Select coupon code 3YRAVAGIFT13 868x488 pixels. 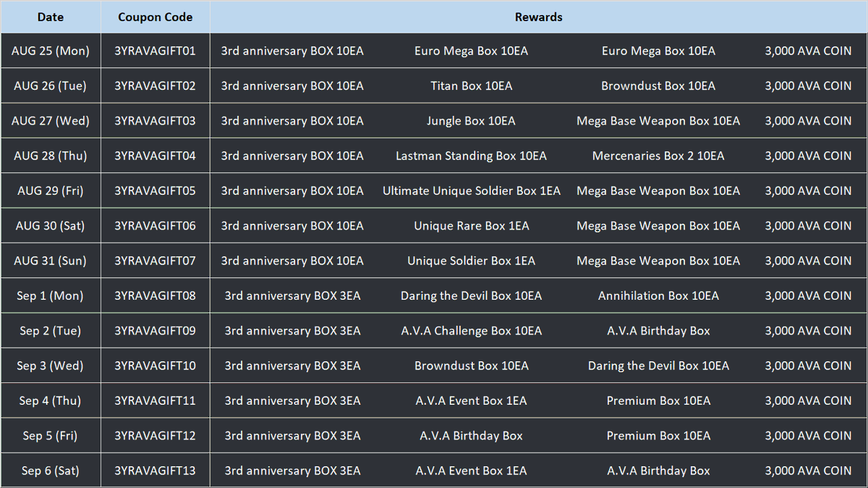coord(155,471)
